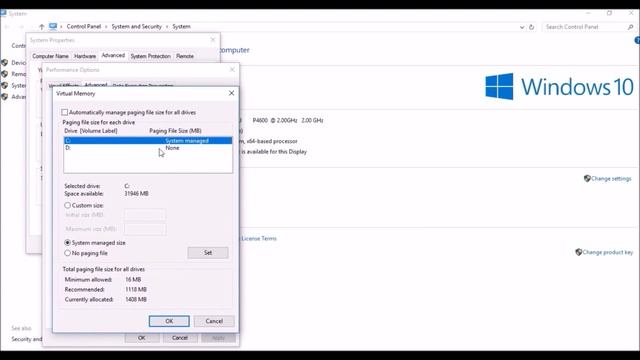Open Computer Name tab in System Properties
640x360 pixels.
pyautogui.click(x=50, y=56)
